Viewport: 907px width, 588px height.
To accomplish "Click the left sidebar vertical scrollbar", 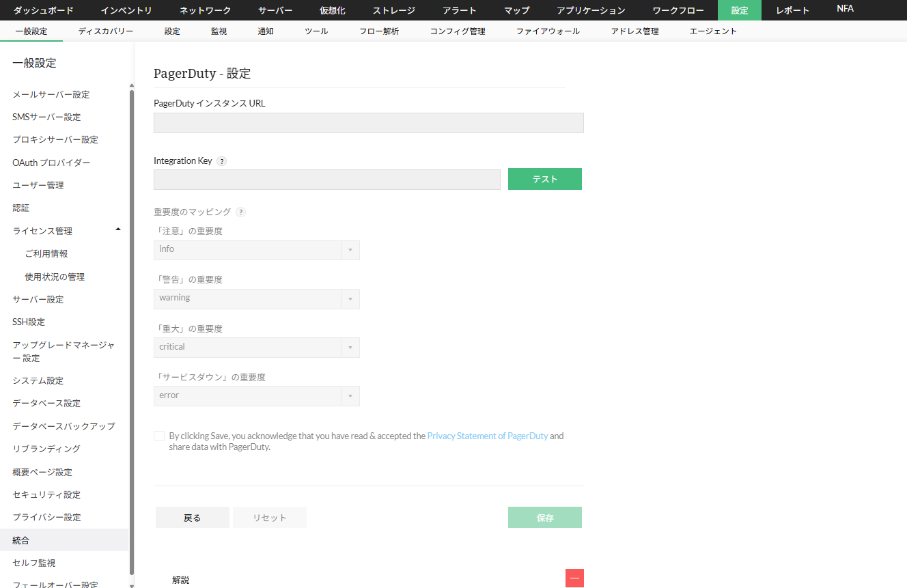I will 132,331.
